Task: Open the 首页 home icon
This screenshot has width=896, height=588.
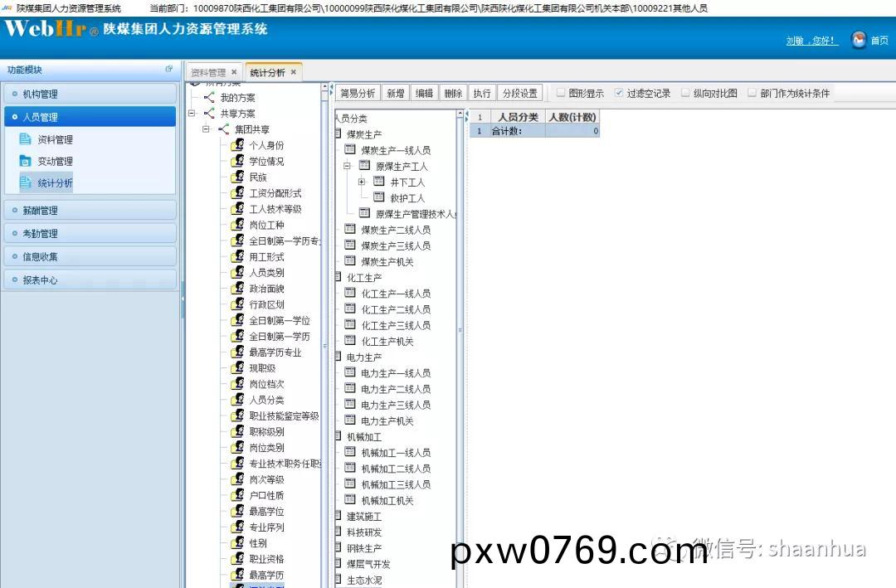Action: pyautogui.click(x=859, y=40)
